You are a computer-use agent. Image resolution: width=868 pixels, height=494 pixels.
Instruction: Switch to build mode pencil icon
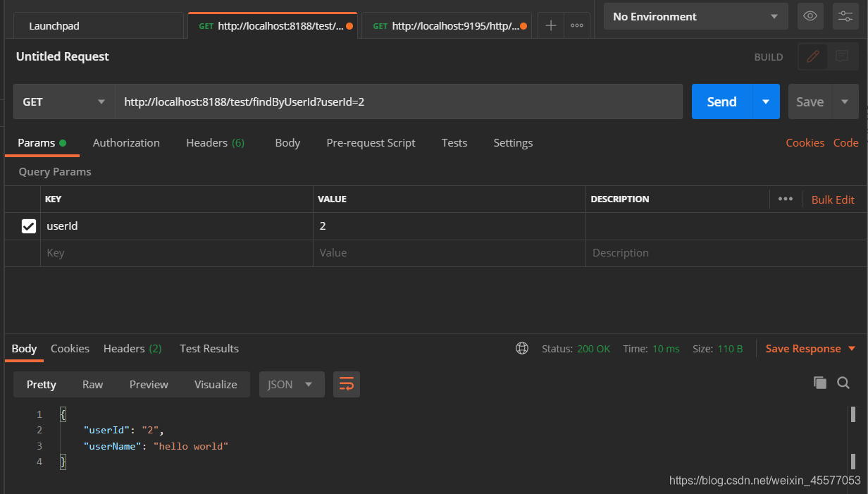pyautogui.click(x=813, y=57)
